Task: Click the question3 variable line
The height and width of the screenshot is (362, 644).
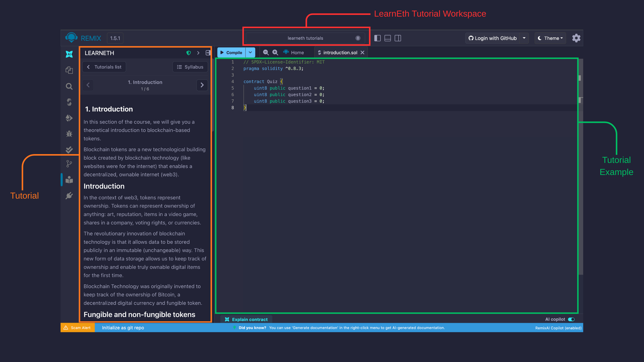Action: click(289, 101)
